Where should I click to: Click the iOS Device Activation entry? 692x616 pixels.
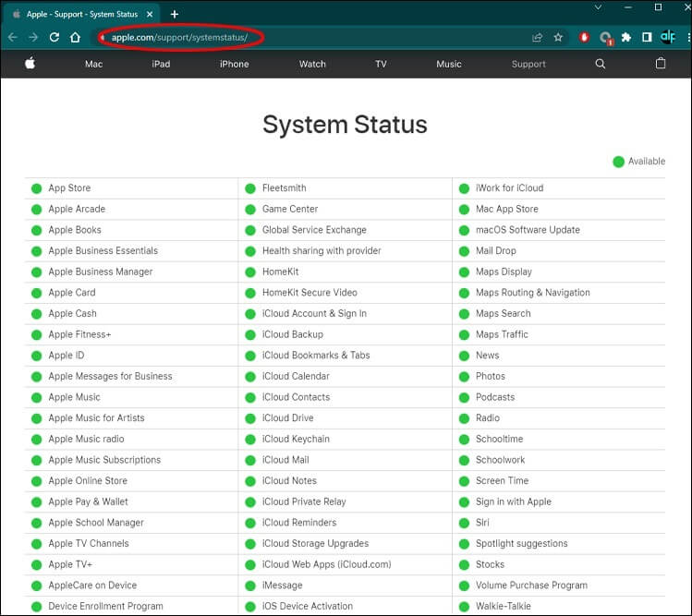pyautogui.click(x=308, y=606)
